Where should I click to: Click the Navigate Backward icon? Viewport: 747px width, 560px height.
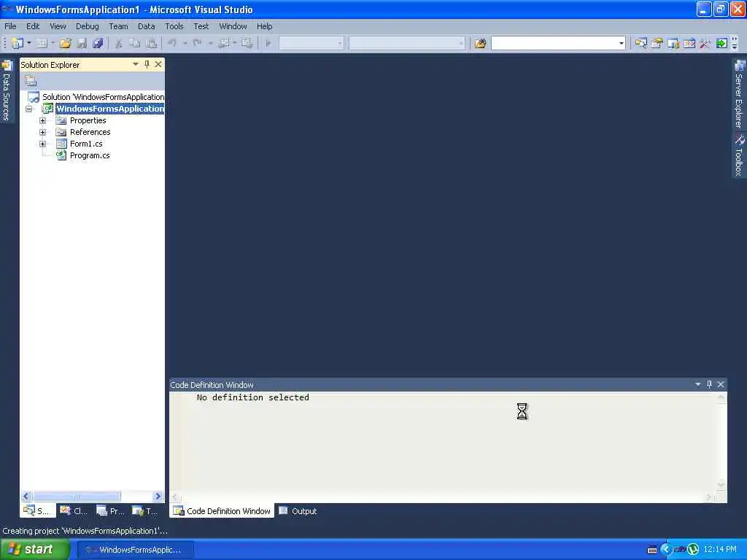click(x=223, y=43)
